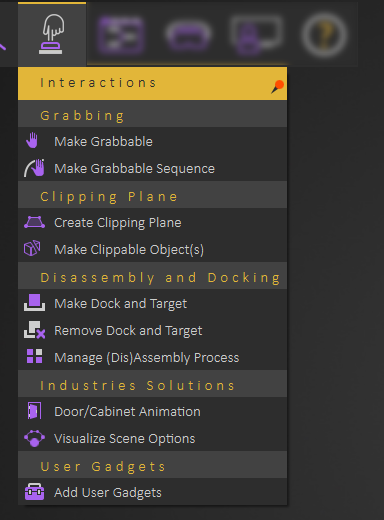
Task: Click the Make Clippable Object(s) cube icon
Action: click(x=32, y=249)
